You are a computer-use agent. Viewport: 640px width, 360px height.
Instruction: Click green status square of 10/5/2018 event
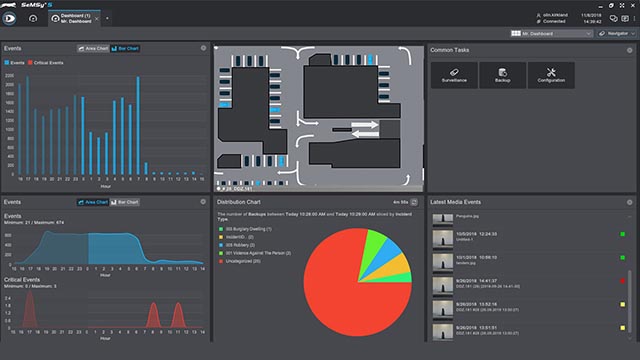click(x=622, y=234)
